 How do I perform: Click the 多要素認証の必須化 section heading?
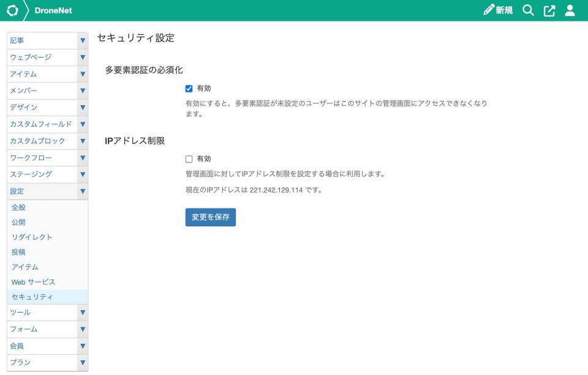[x=143, y=70]
